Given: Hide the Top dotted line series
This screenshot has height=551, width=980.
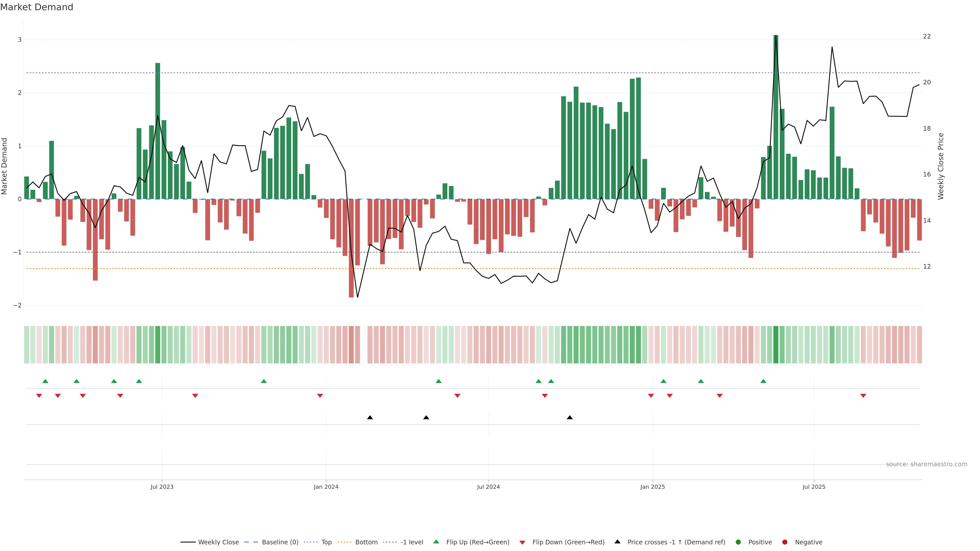Looking at the screenshot, I should (x=326, y=542).
